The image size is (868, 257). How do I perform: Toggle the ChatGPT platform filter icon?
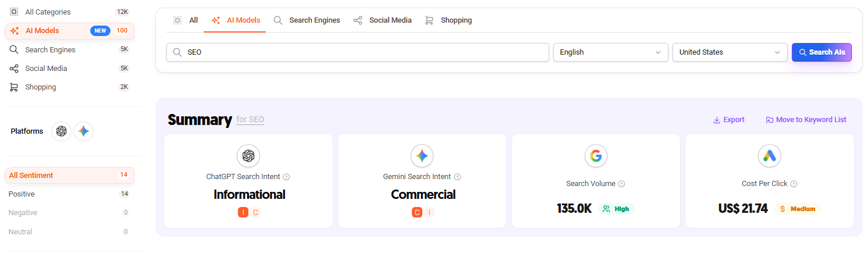click(x=61, y=131)
